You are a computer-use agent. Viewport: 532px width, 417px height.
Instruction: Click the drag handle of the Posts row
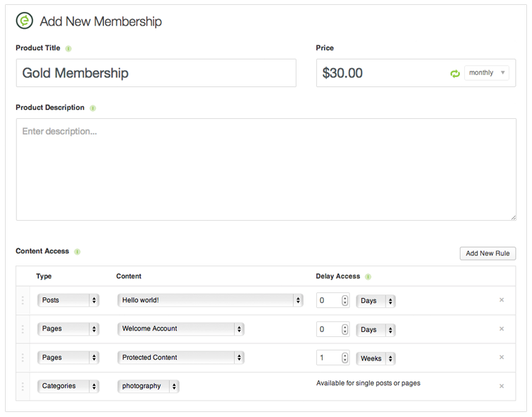[23, 300]
